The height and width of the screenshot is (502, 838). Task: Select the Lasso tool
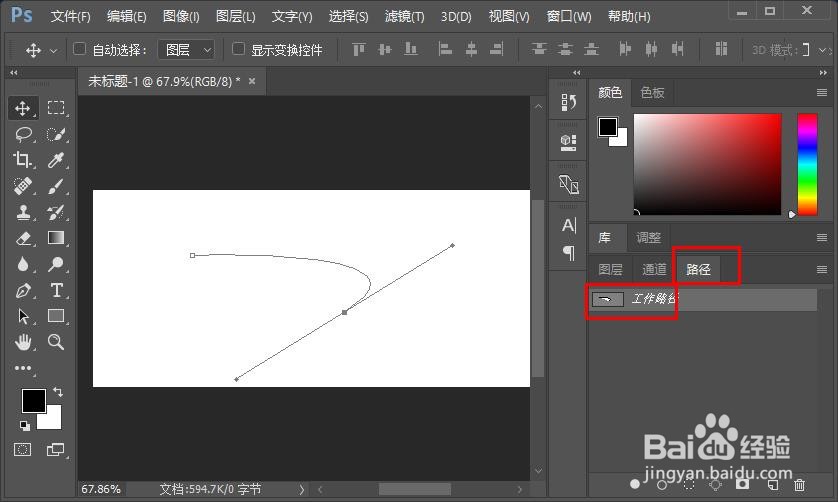pyautogui.click(x=22, y=134)
